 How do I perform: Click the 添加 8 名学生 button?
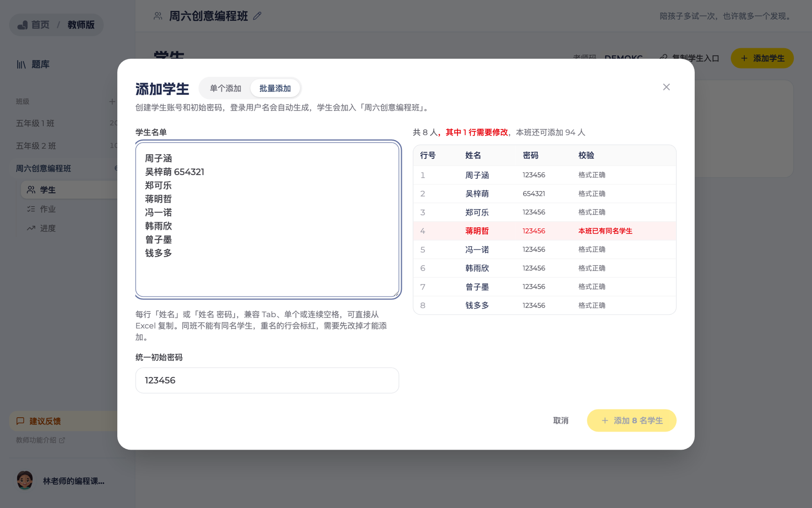click(632, 420)
